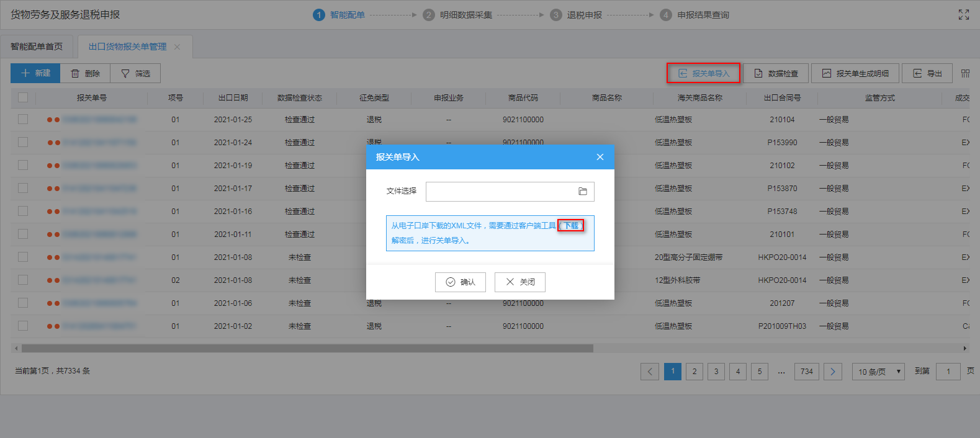This screenshot has height=438, width=980.
Task: Click scrollbar right arrow
Action: pyautogui.click(x=964, y=349)
